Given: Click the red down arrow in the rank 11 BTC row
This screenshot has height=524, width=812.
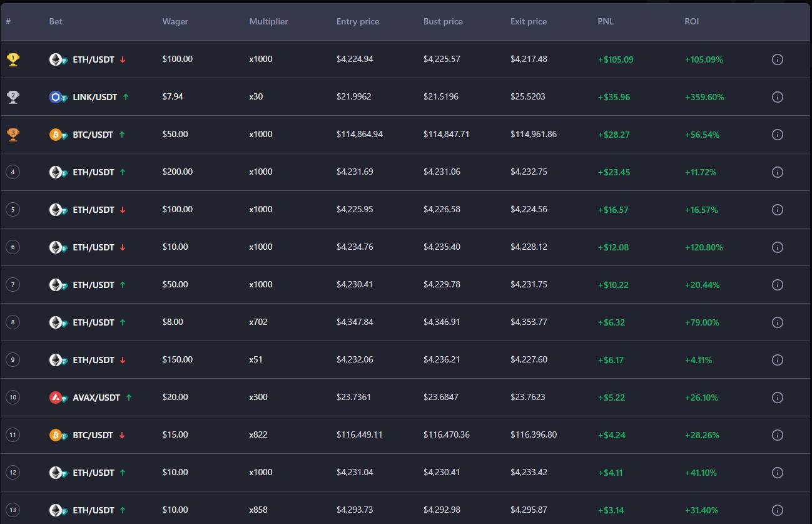Looking at the screenshot, I should (122, 435).
